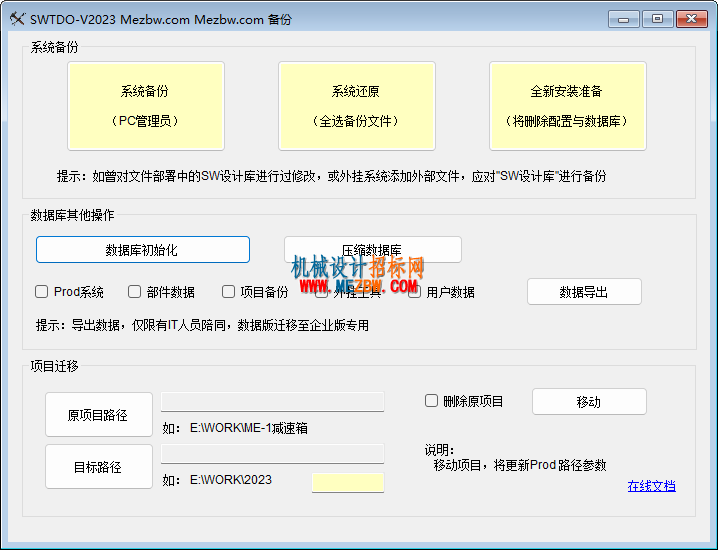Open the 在线文档 link
Viewport: 718px width, 550px height.
652,486
